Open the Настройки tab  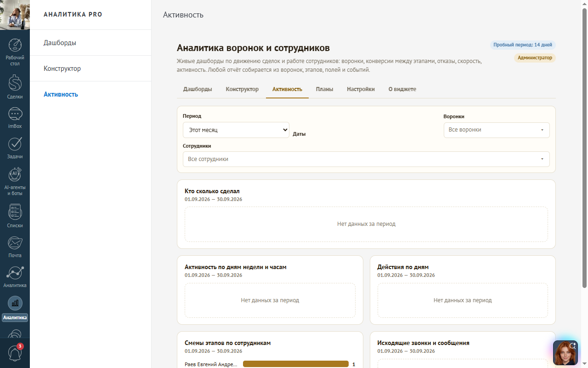(361, 89)
